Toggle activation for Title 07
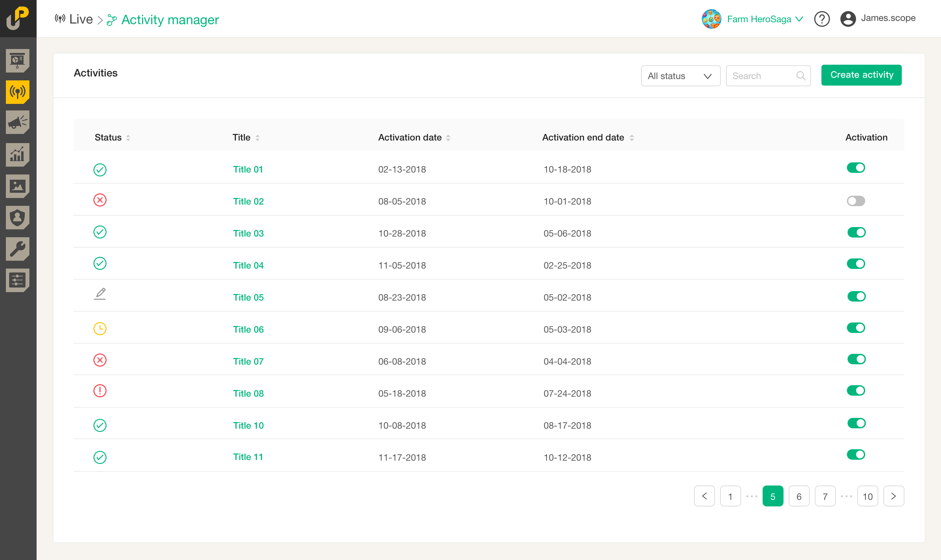Screen dimensions: 941x560 (856, 359)
